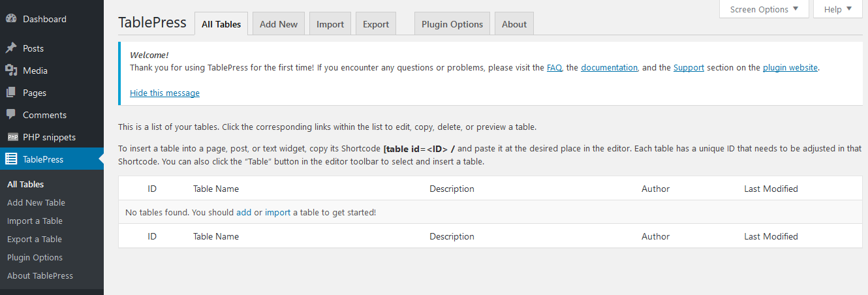Image resolution: width=868 pixels, height=295 pixels.
Task: Switch to the About tab
Action: 514,24
